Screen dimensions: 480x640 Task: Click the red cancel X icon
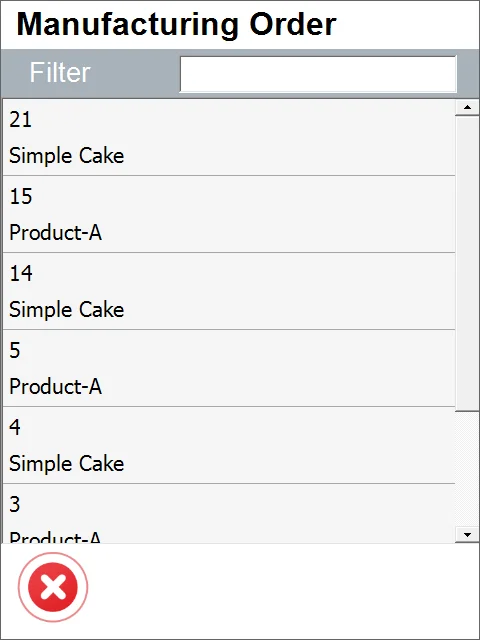(53, 587)
